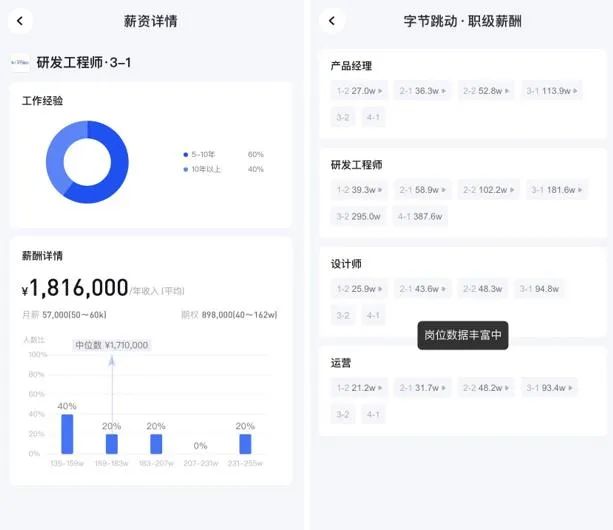Screen dimensions: 613x530
Task: Click the 231-255w salary bar
Action: [x=245, y=443]
